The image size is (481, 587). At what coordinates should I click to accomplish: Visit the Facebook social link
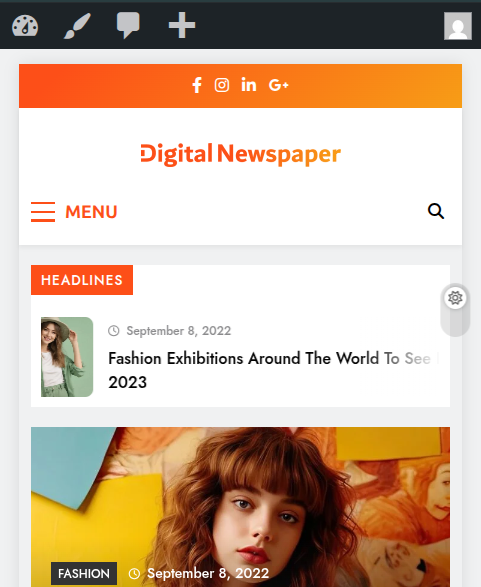point(197,85)
